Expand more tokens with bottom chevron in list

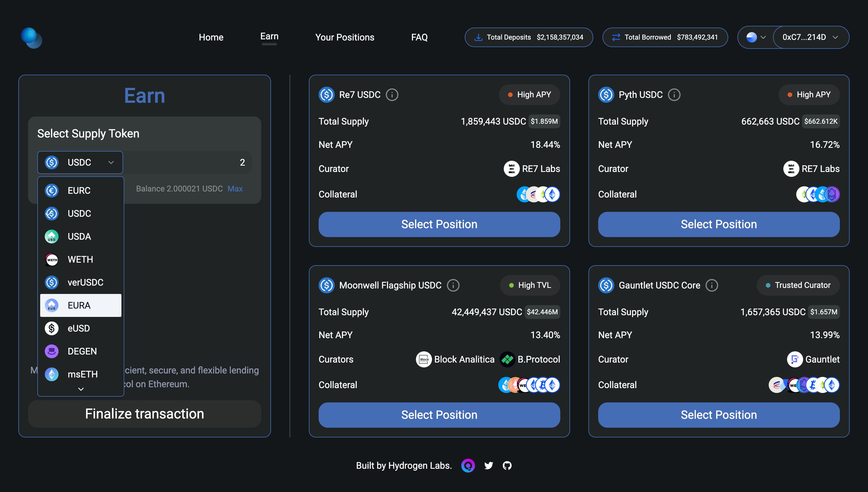tap(81, 389)
